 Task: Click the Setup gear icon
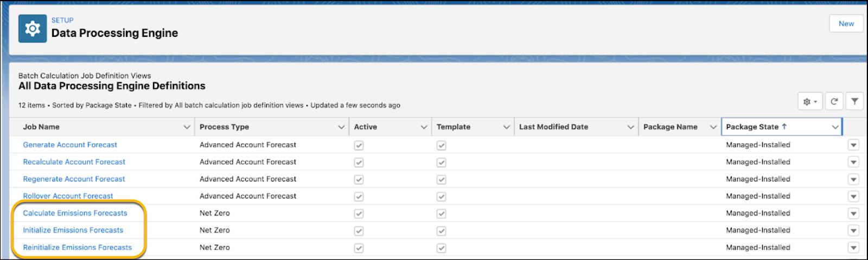pyautogui.click(x=32, y=29)
